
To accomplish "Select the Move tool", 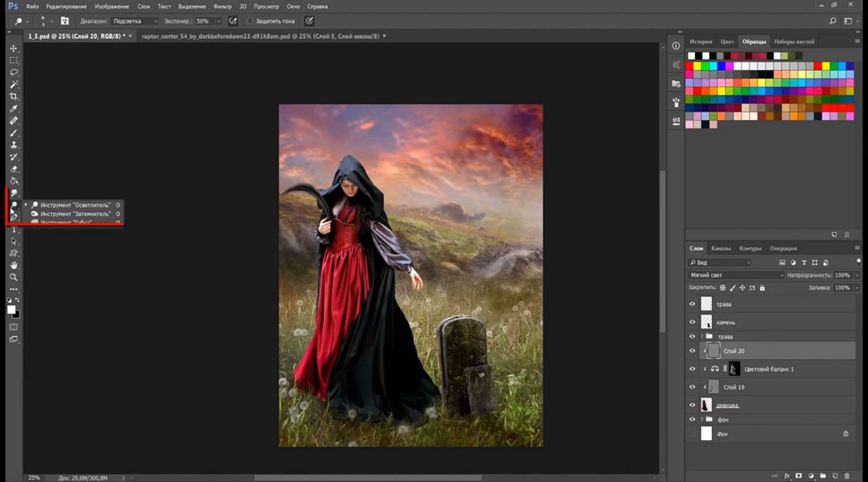I will [14, 48].
